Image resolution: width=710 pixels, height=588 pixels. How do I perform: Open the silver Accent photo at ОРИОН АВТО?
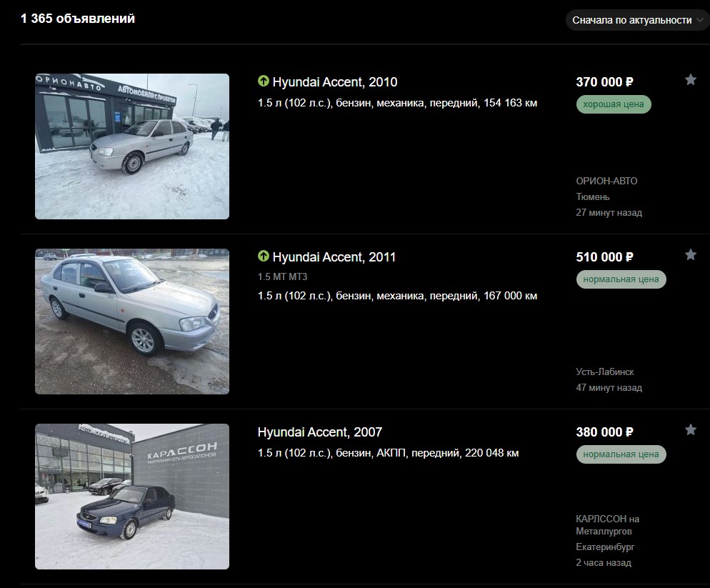(132, 146)
